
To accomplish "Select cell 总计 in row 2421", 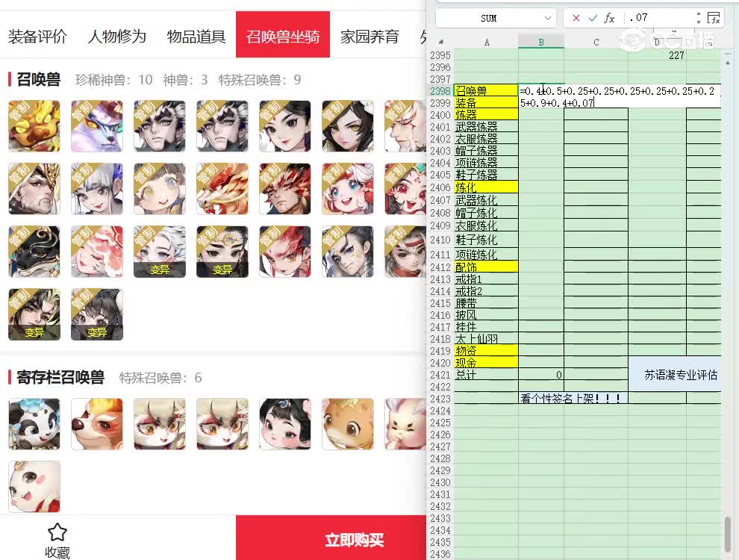I will click(x=486, y=375).
